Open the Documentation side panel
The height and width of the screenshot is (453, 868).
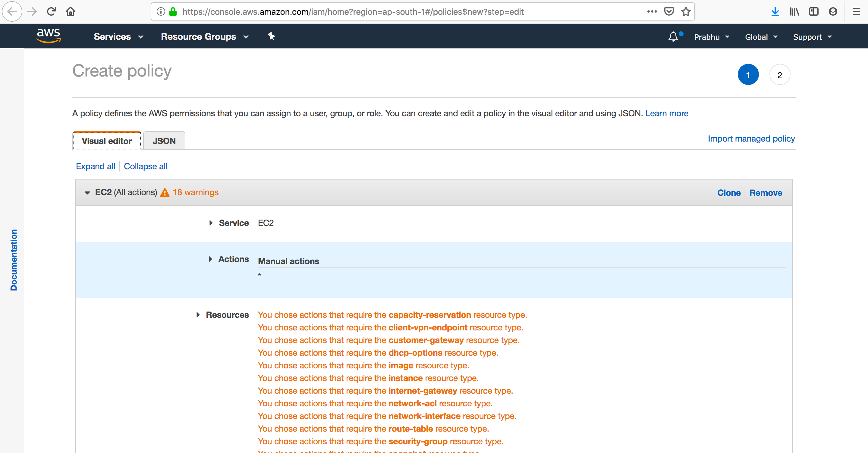pyautogui.click(x=14, y=260)
